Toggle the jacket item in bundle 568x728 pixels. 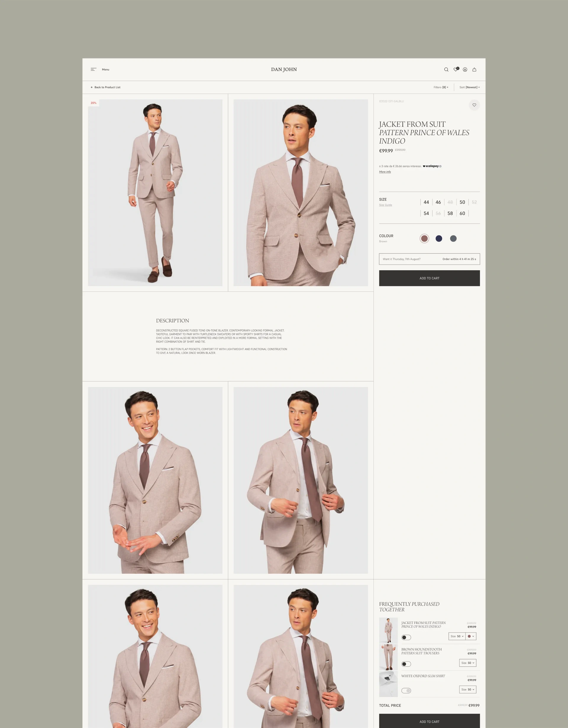406,637
